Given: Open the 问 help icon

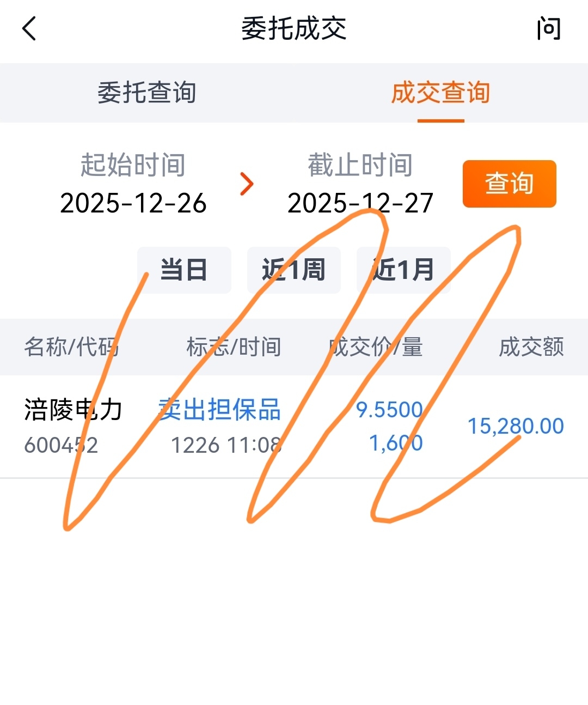Looking at the screenshot, I should pos(549,29).
